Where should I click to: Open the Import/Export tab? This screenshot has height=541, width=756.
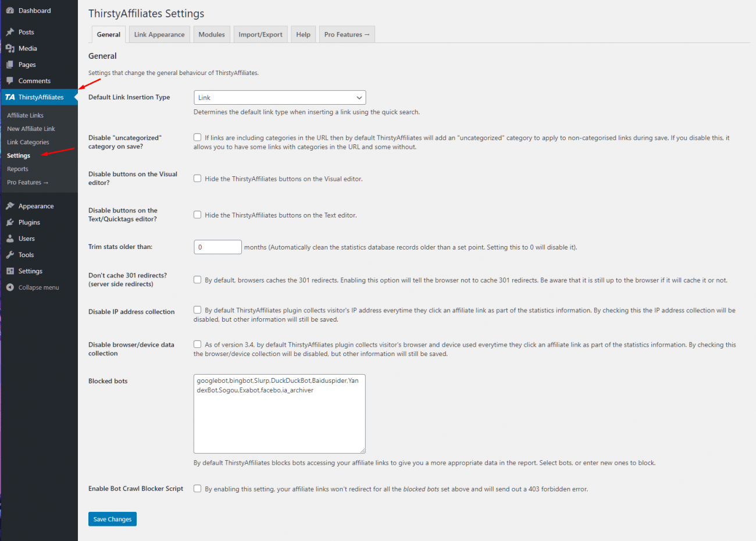click(x=261, y=34)
